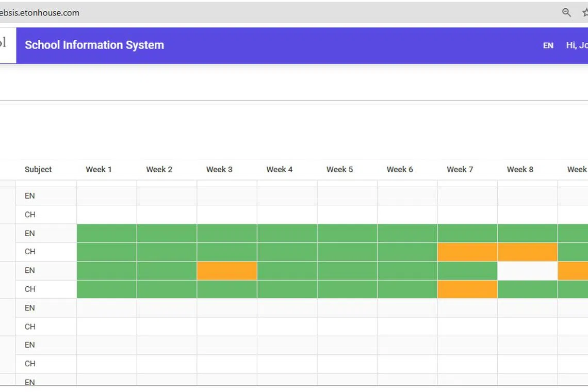This screenshot has width=588, height=392.
Task: Click the Week 3 column header
Action: pyautogui.click(x=219, y=169)
